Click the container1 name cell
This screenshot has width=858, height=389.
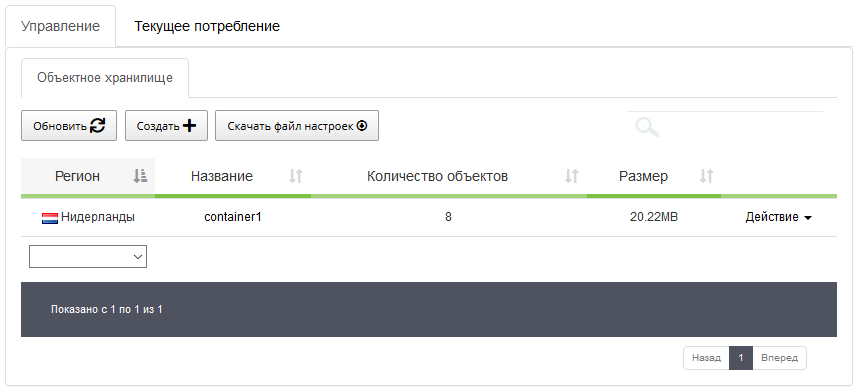click(x=233, y=217)
